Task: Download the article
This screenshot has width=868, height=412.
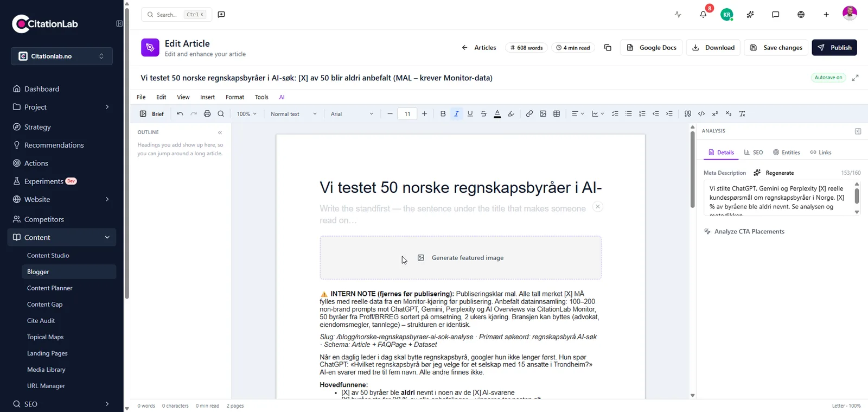Action: coord(713,48)
